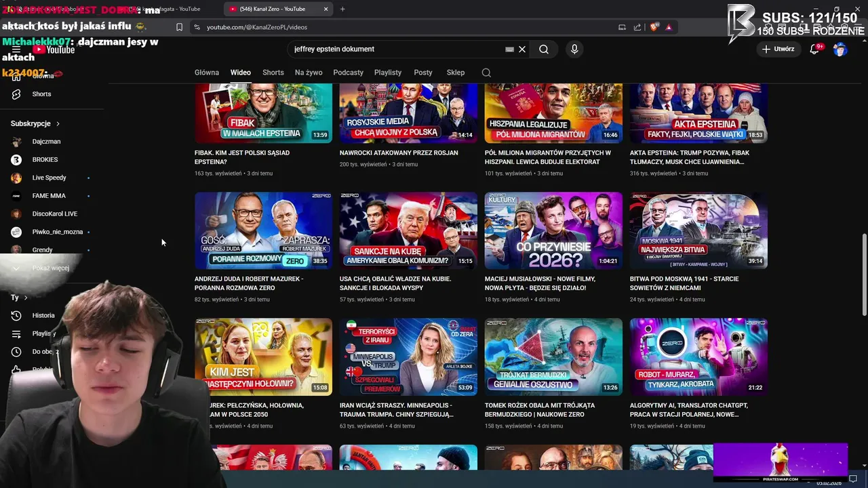Open YouTube notifications bell
The height and width of the screenshot is (488, 868).
(x=814, y=49)
